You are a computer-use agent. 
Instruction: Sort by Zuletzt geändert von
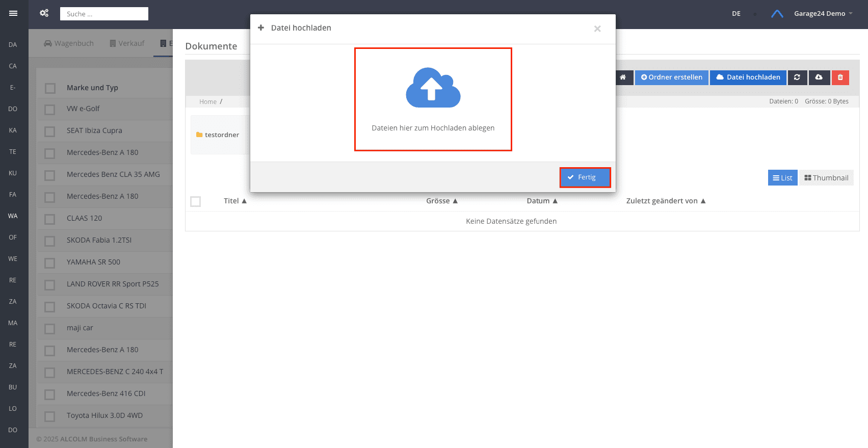[666, 201]
